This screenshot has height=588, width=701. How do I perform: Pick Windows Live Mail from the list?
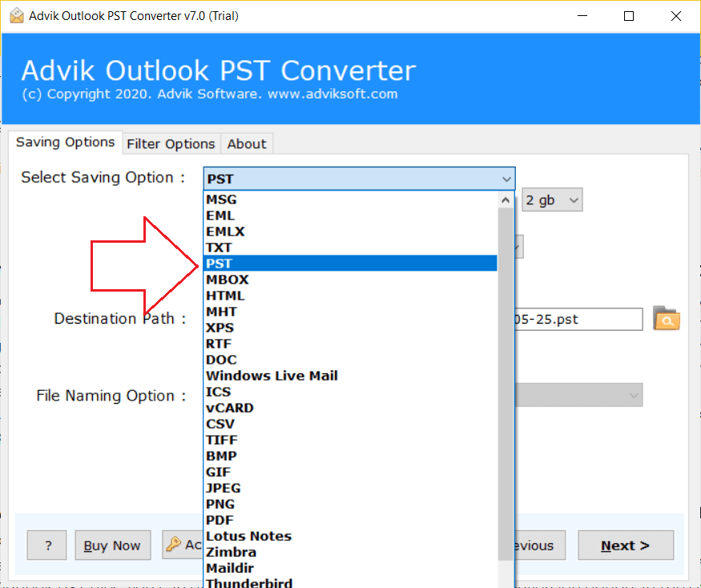pos(272,376)
